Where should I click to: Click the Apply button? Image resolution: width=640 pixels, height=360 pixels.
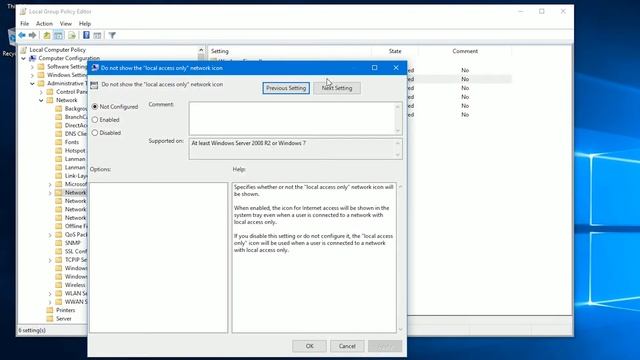click(385, 346)
